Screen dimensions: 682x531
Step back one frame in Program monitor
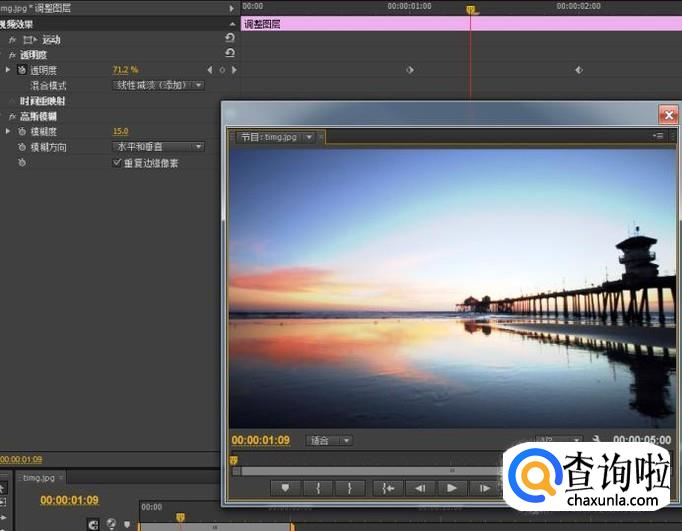pyautogui.click(x=420, y=488)
